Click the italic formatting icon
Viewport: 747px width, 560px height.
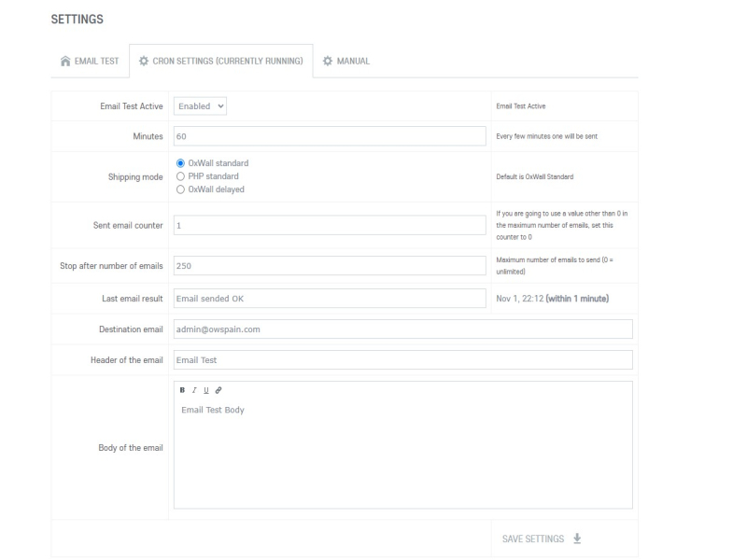[194, 390]
